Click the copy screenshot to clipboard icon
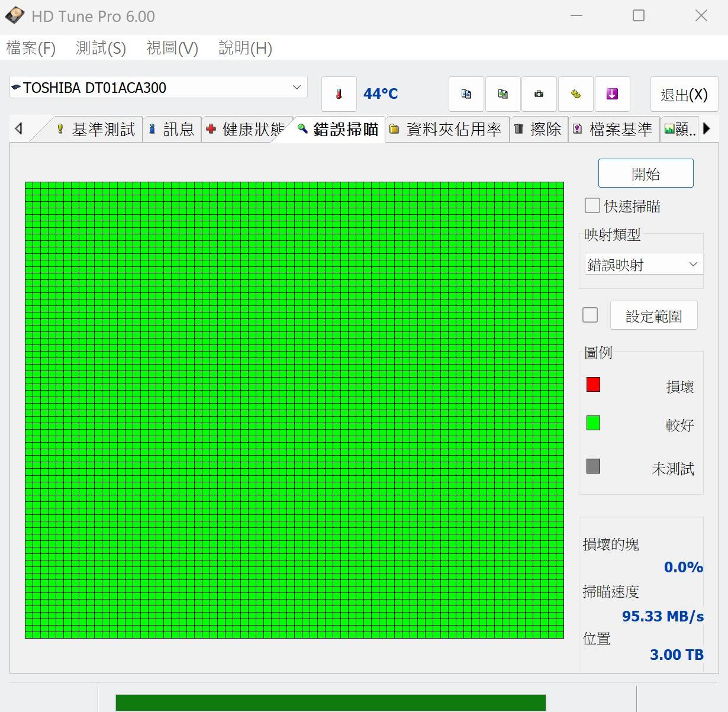Viewport: 728px width, 712px height. [x=502, y=94]
